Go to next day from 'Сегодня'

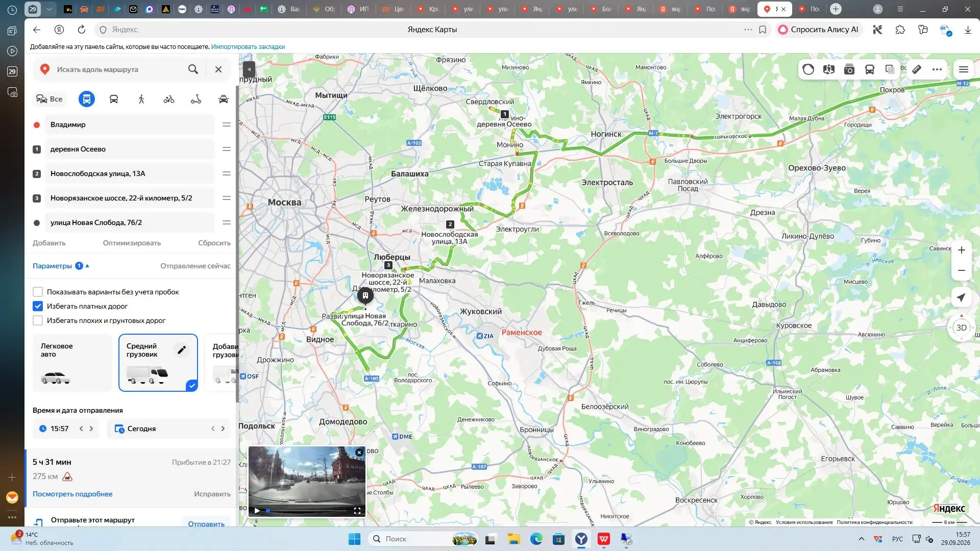[x=223, y=429]
